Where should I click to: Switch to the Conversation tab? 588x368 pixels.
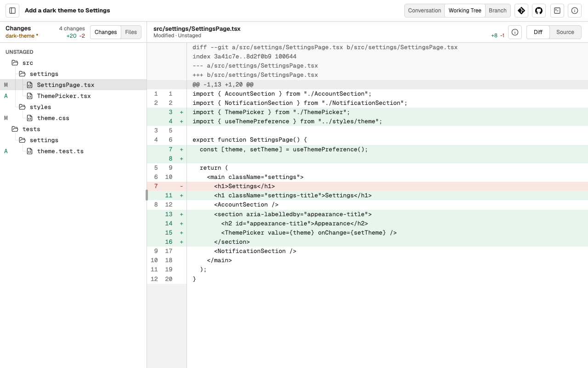[x=424, y=11]
